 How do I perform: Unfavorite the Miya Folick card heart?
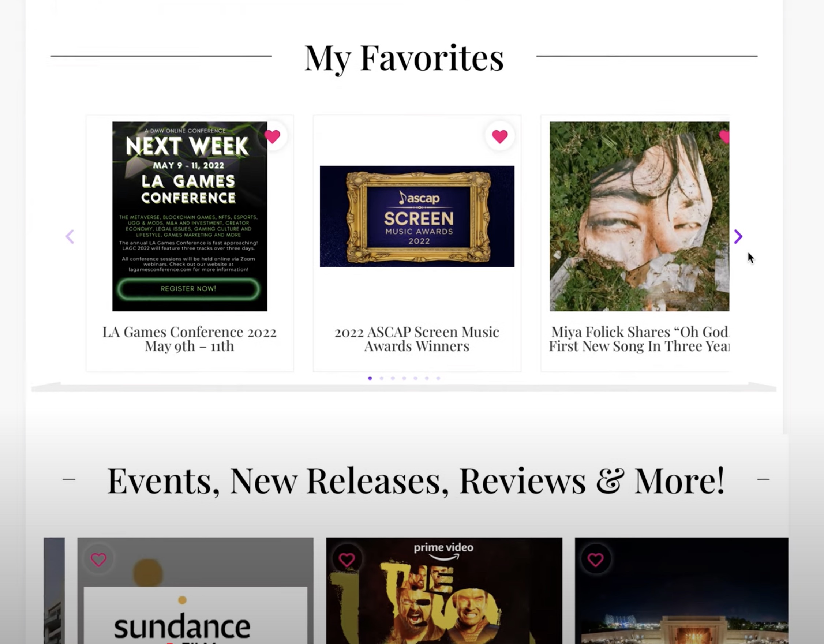point(724,136)
